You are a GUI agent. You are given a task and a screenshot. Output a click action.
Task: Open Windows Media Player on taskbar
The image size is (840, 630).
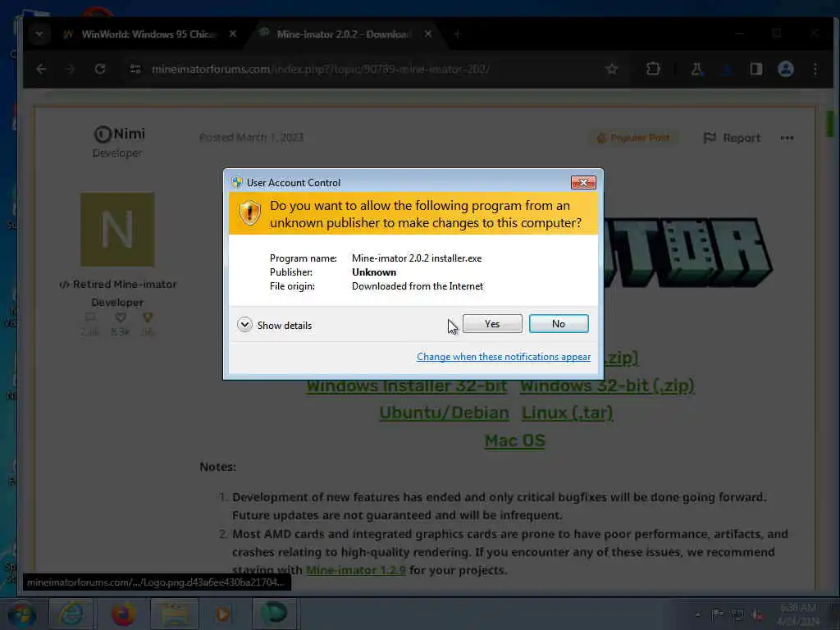click(x=222, y=614)
